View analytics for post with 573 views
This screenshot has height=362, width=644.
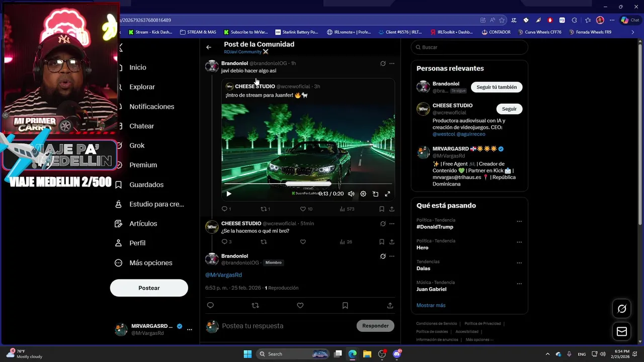click(x=347, y=209)
